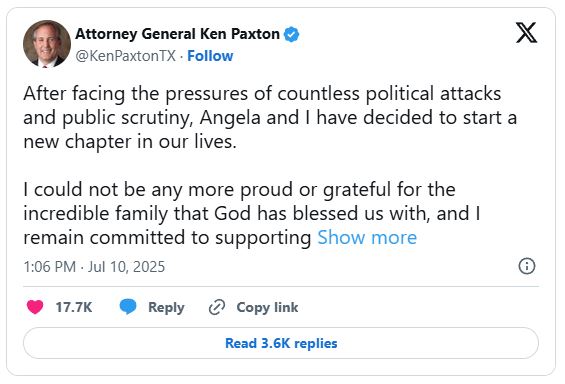Open the info circle icon beside the timestamp
565x384 pixels.
(527, 266)
